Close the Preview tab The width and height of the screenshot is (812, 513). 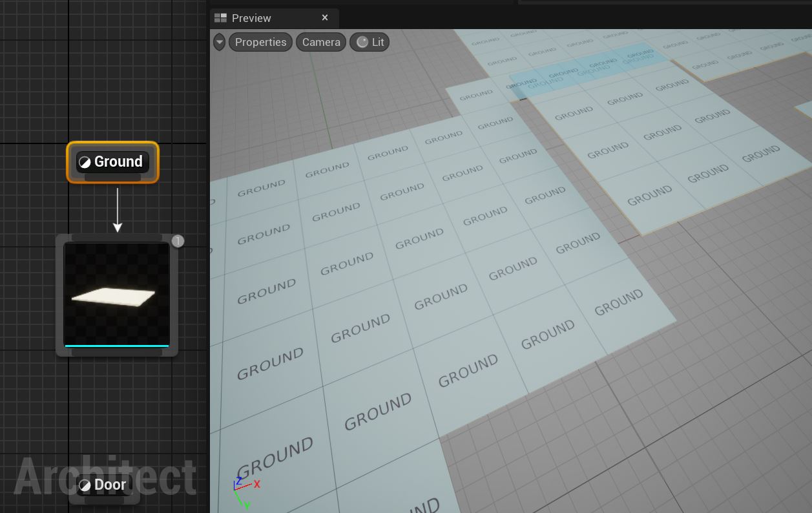point(325,17)
